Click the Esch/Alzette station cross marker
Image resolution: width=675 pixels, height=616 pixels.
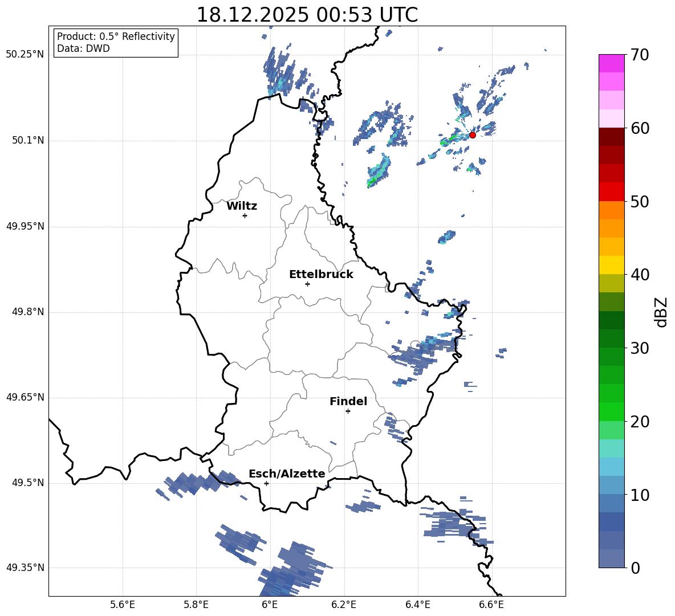266,483
